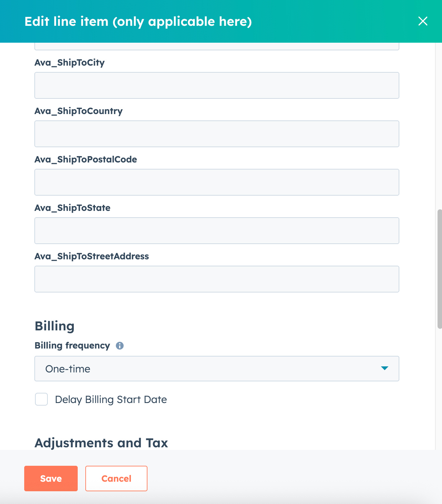Focus the Ava_ShipToCity input field

(217, 85)
